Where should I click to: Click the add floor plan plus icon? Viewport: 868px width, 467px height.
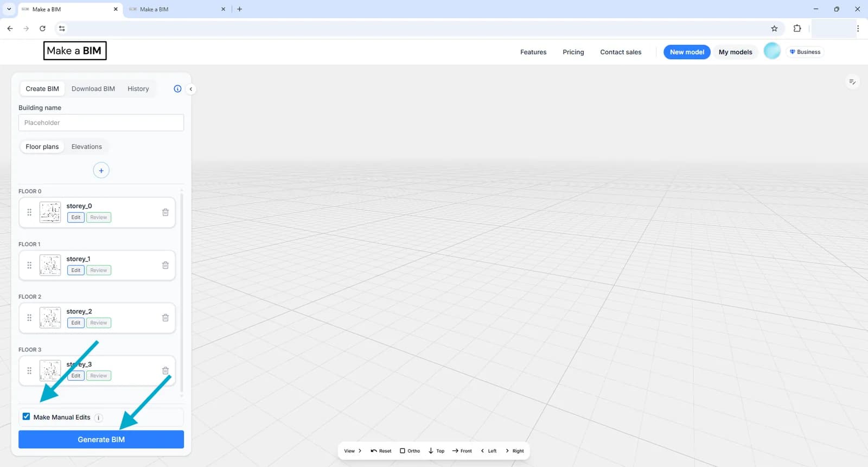coord(101,171)
